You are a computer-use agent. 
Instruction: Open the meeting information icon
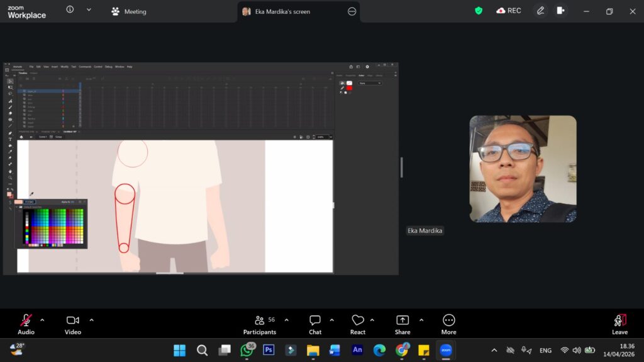click(70, 10)
